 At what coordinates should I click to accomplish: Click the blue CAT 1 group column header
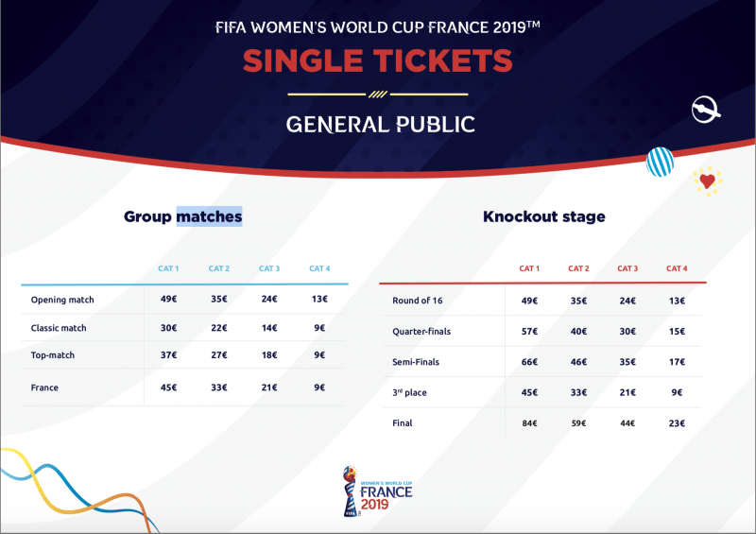click(168, 268)
